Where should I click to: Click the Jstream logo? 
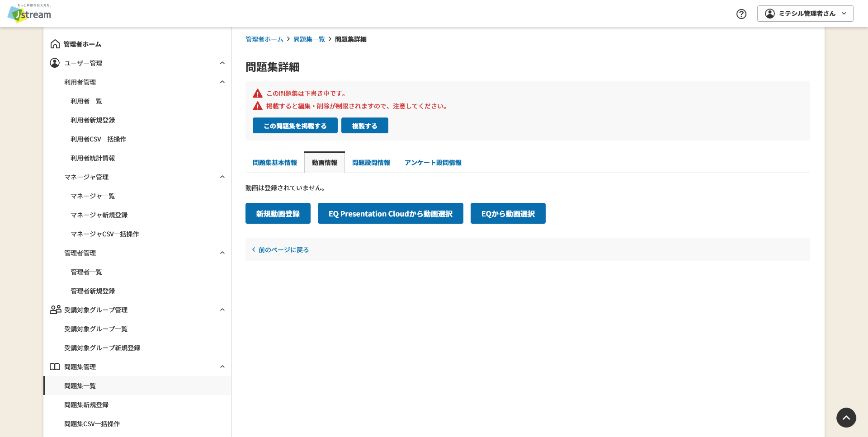point(29,14)
